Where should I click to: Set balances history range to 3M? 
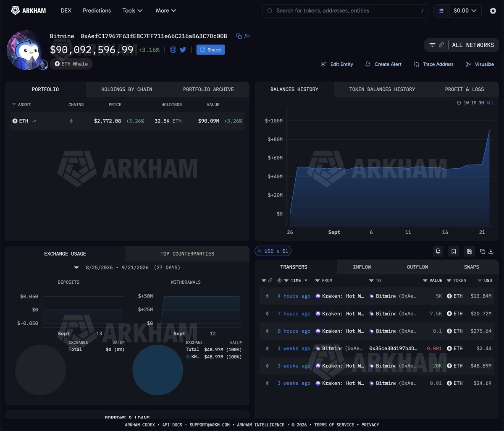pyautogui.click(x=481, y=103)
